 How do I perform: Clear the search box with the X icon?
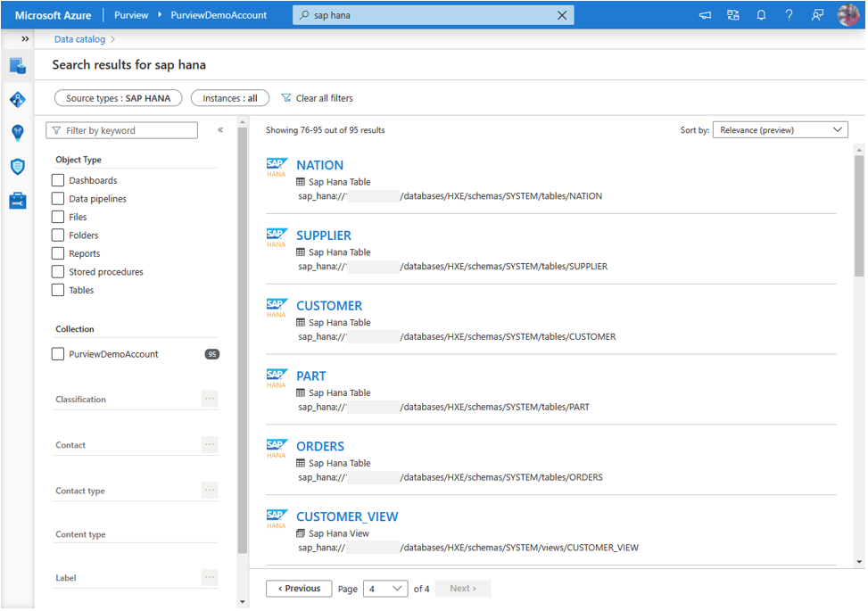point(562,15)
